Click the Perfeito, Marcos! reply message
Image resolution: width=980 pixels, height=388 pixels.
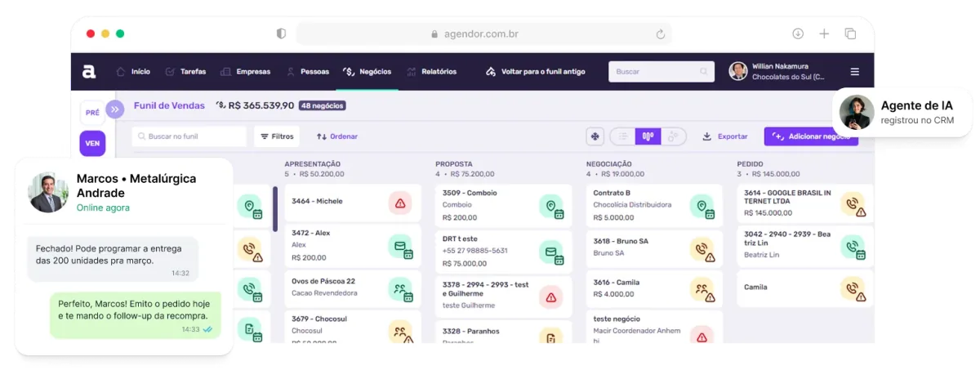(136, 315)
